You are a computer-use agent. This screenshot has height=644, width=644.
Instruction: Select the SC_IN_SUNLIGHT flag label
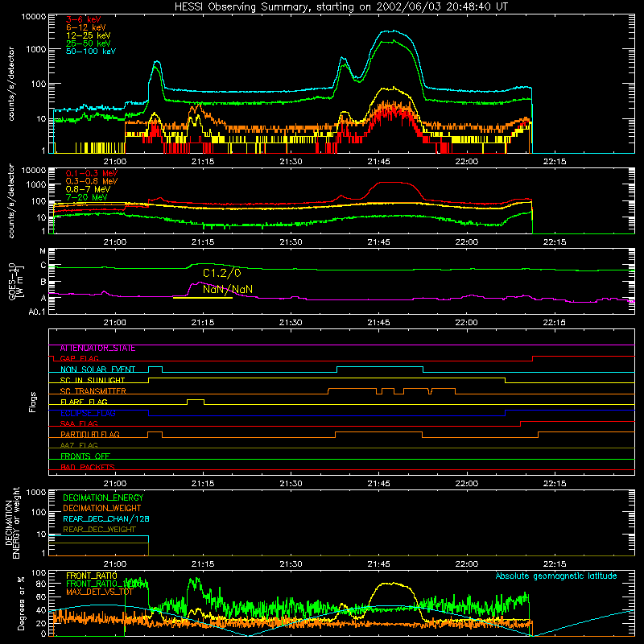coord(93,380)
